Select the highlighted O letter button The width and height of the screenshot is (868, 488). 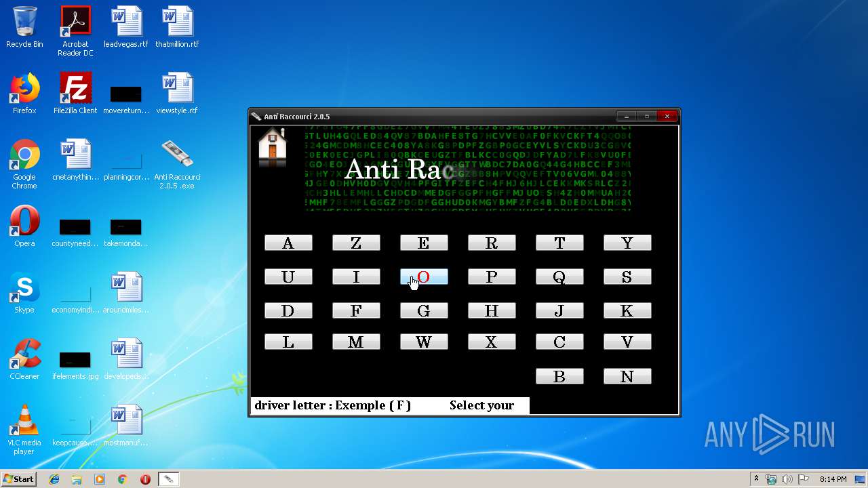point(424,277)
